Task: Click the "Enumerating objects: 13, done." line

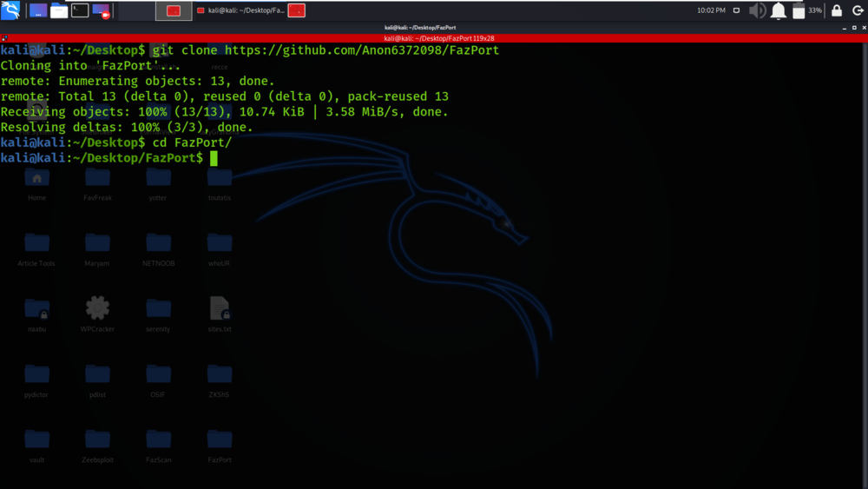Action: (x=137, y=81)
